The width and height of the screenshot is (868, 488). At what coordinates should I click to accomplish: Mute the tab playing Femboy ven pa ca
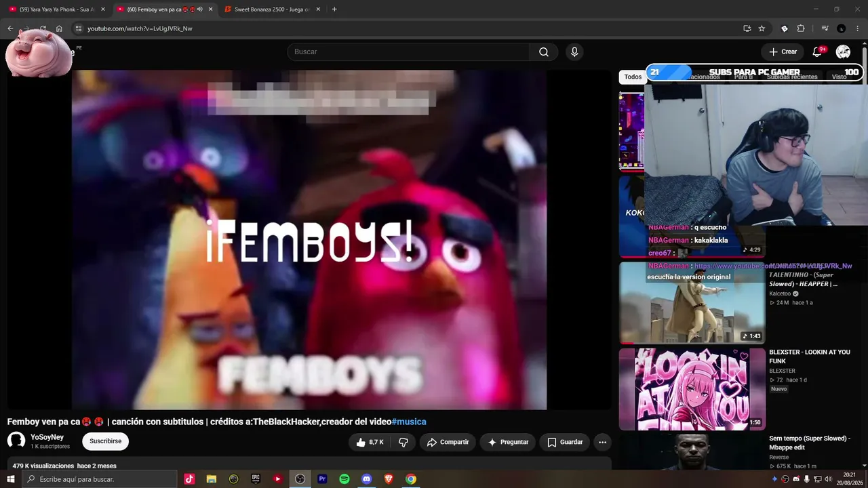tap(199, 9)
